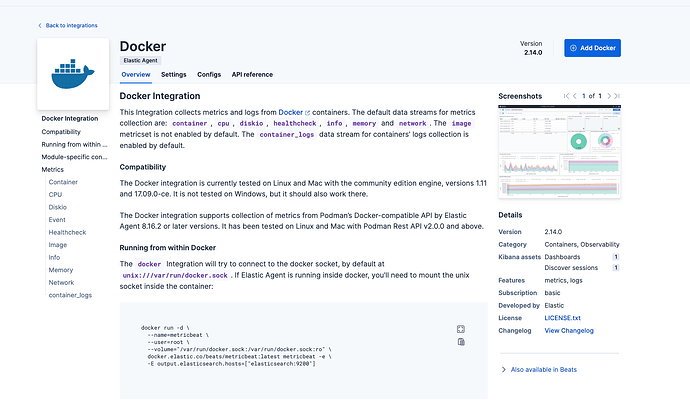Open the View Changelog link

(x=569, y=331)
